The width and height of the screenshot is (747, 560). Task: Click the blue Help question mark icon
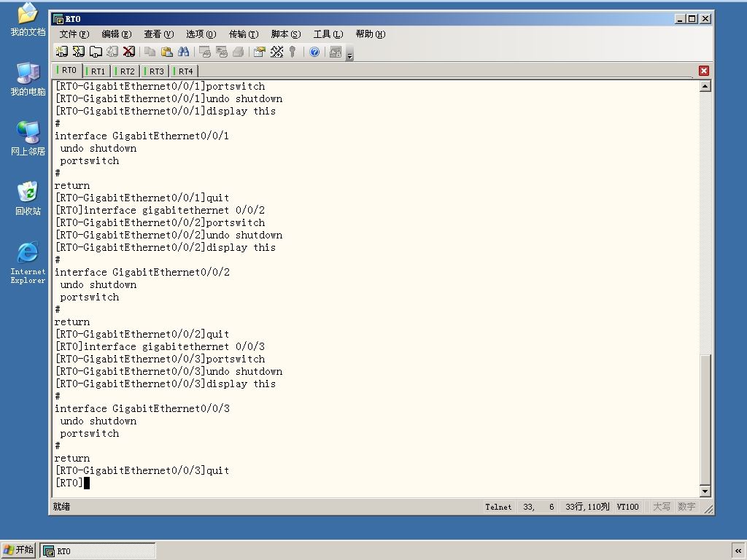(x=314, y=52)
